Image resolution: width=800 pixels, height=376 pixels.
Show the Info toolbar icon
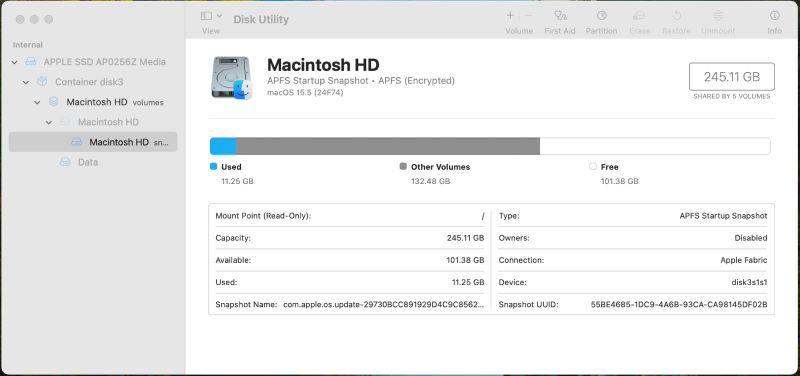[x=774, y=16]
